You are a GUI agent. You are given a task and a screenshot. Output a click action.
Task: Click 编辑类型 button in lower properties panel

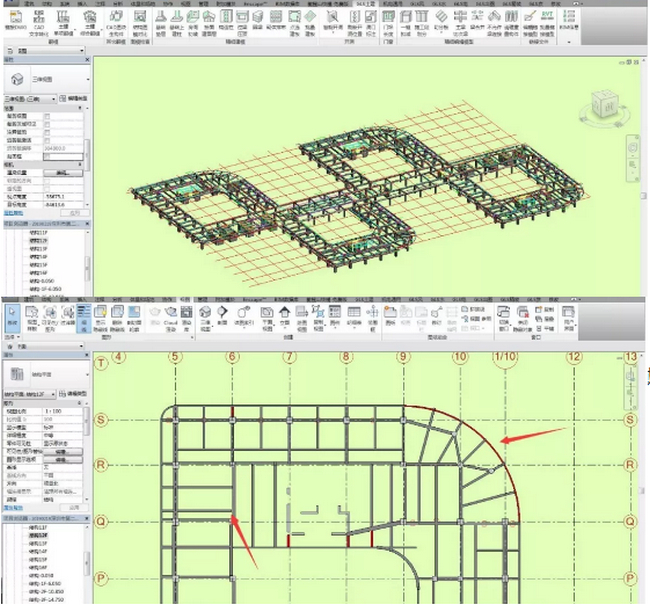[73, 394]
